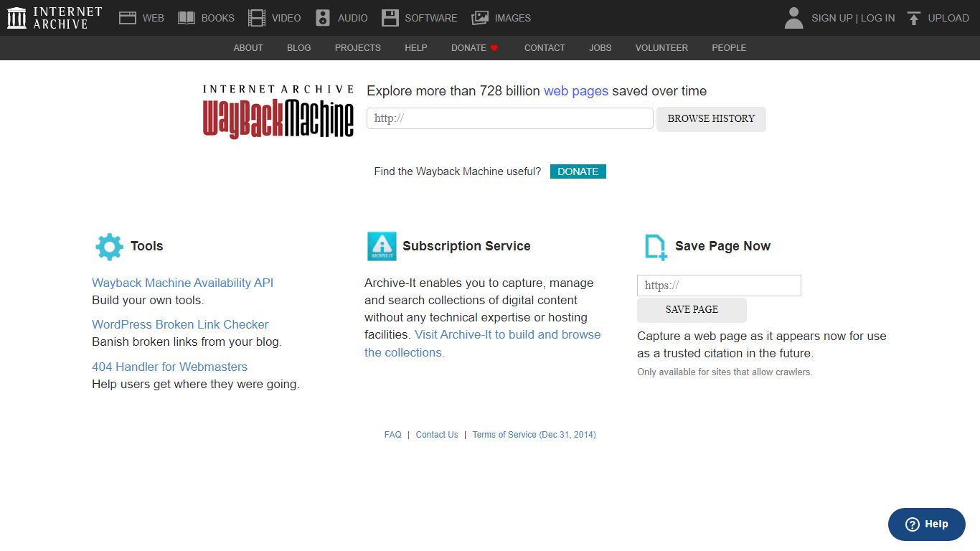Click the Tools heading text
Screen dimensions: 980x551
click(147, 246)
